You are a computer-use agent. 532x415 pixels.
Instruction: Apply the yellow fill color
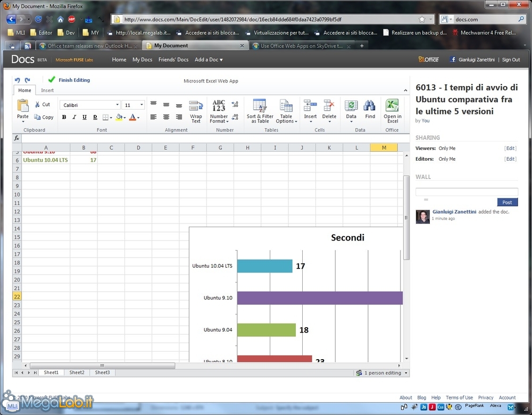(119, 117)
